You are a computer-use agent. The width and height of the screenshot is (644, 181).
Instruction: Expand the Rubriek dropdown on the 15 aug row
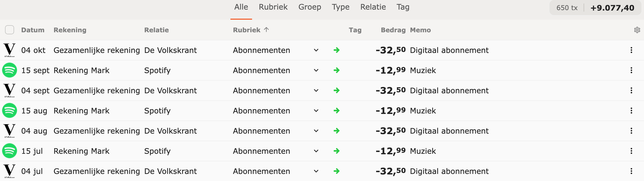click(x=316, y=111)
